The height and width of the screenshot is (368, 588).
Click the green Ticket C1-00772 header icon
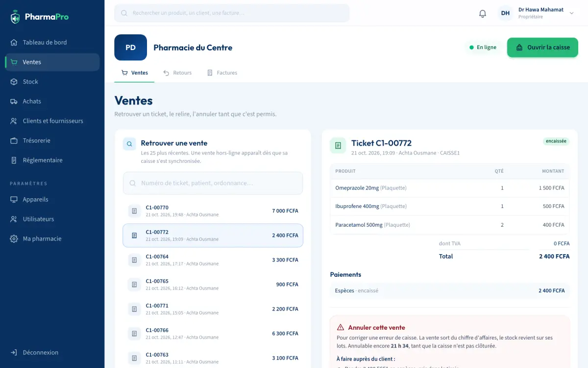(338, 146)
